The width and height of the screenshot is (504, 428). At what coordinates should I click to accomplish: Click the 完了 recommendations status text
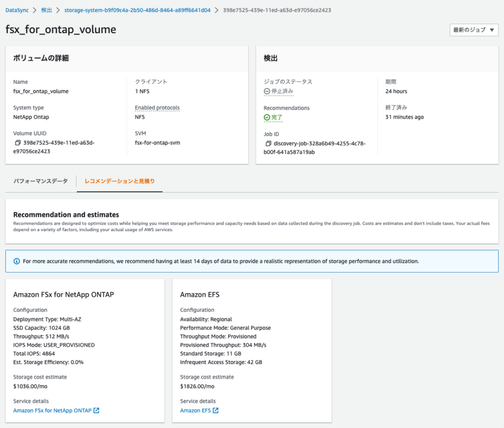[275, 117]
